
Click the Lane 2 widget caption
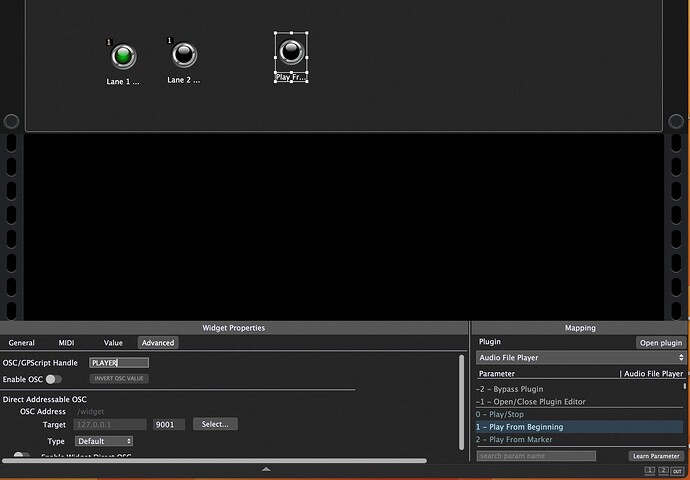[184, 80]
